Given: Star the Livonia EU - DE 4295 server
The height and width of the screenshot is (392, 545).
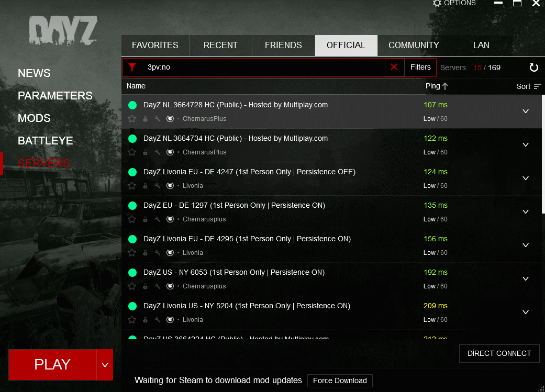Looking at the screenshot, I should 132,253.
